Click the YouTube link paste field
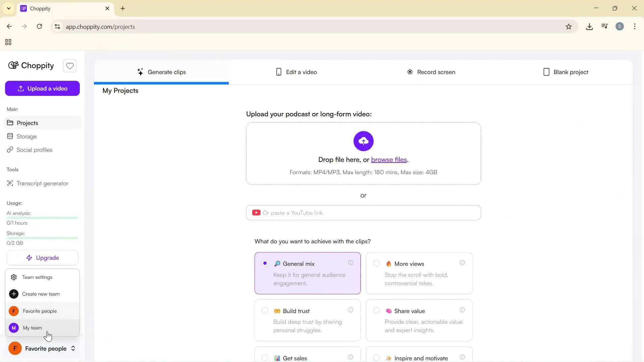Screen dimensions: 644x362 363,213
